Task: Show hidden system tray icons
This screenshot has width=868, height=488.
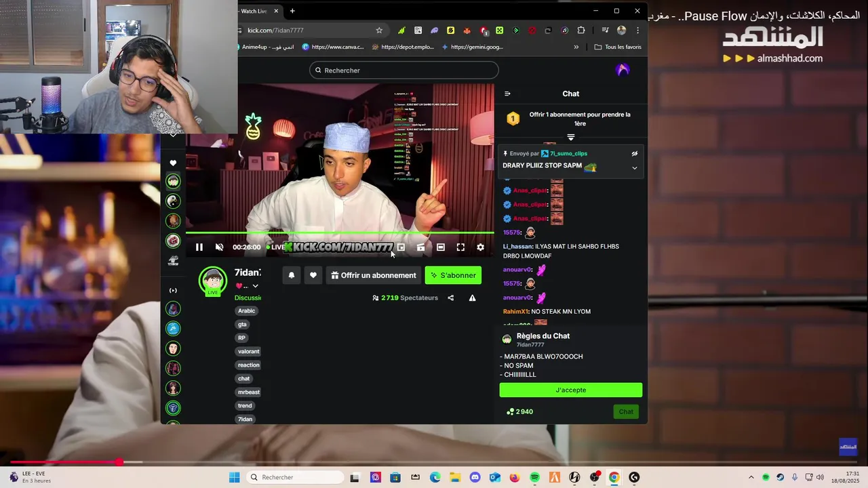Action: tap(751, 477)
